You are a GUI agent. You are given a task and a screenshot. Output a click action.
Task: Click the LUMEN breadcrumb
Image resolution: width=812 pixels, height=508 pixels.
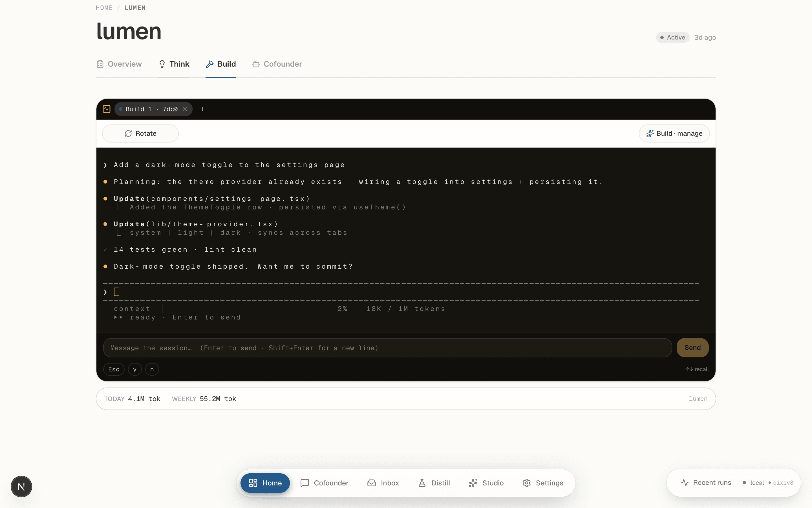point(135,8)
